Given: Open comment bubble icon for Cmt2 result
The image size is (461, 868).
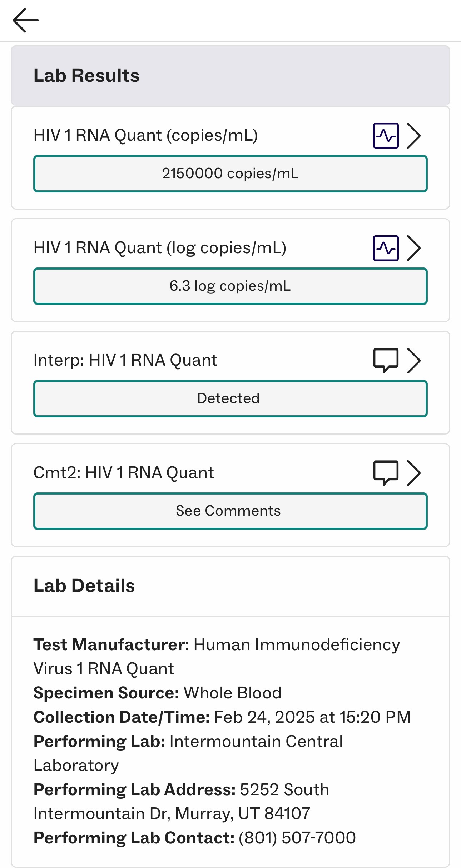Looking at the screenshot, I should (386, 473).
